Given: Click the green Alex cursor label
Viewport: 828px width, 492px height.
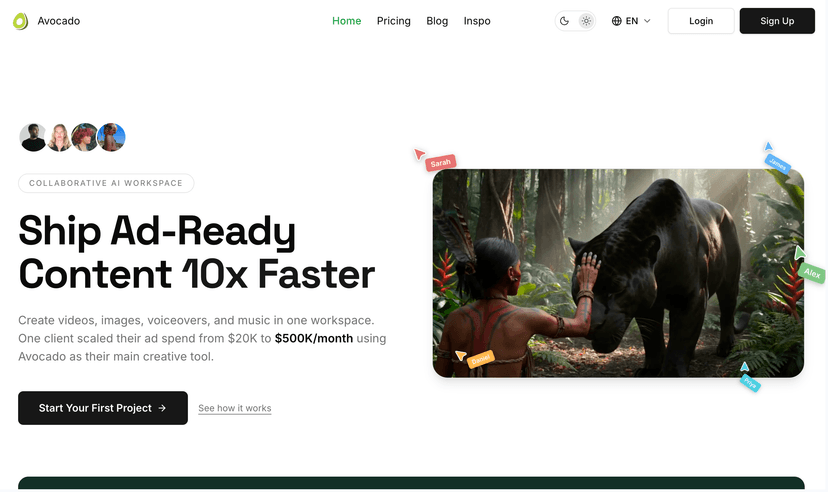Looking at the screenshot, I should [812, 272].
